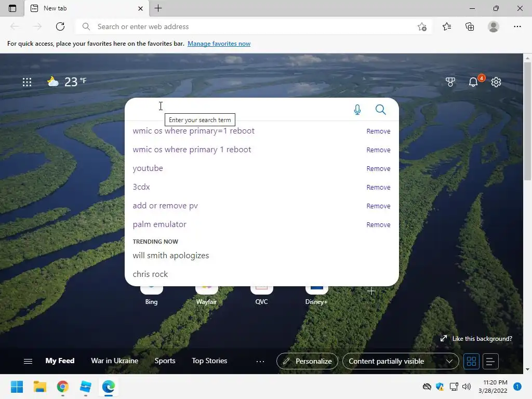Open a new tab with plus button
The height and width of the screenshot is (399, 532).
pos(158,8)
